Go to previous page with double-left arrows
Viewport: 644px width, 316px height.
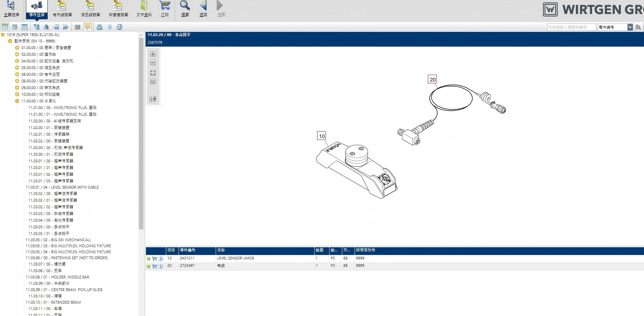[56, 27]
